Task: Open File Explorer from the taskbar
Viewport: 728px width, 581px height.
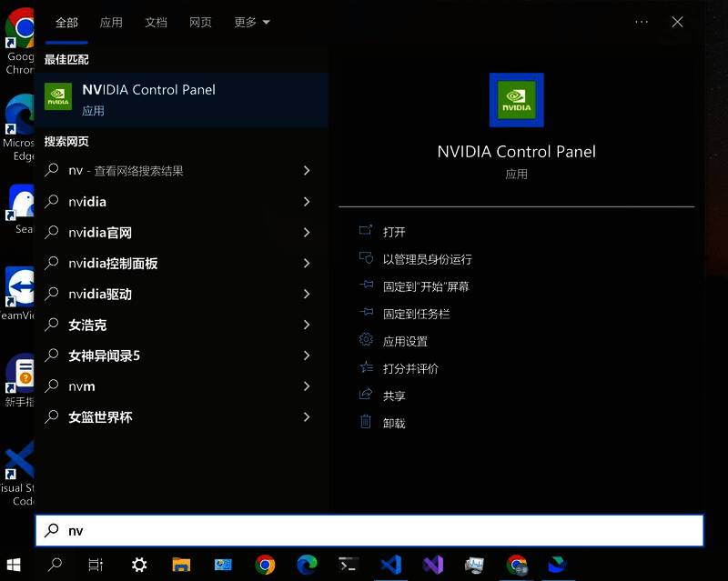Action: [181, 565]
